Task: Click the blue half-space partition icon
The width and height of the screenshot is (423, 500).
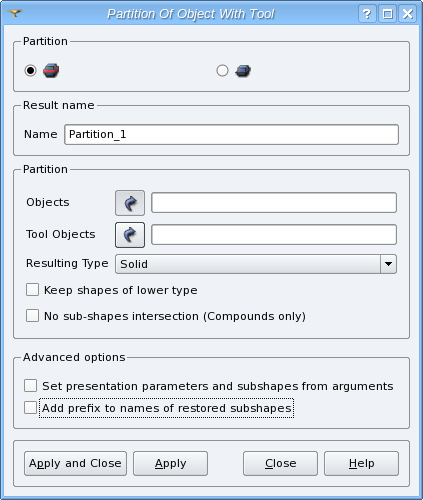Action: (243, 71)
